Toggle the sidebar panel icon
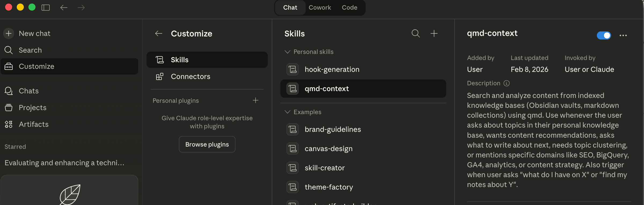 tap(46, 8)
